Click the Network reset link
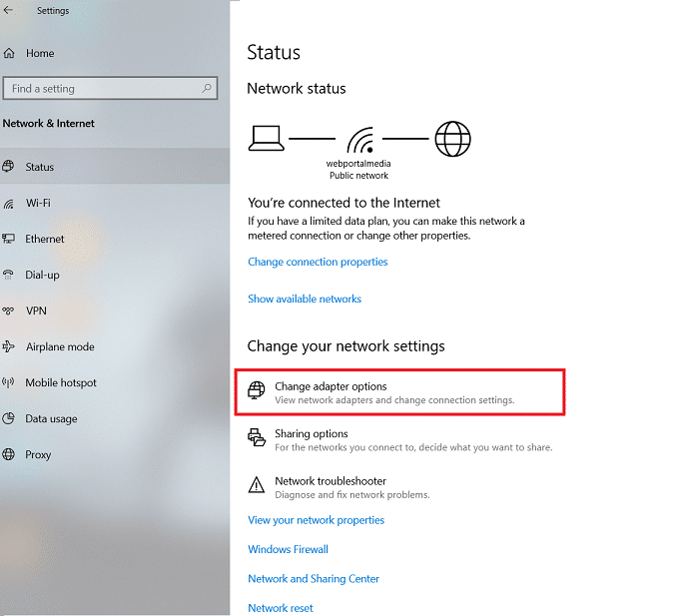The height and width of the screenshot is (616, 683). tap(280, 608)
